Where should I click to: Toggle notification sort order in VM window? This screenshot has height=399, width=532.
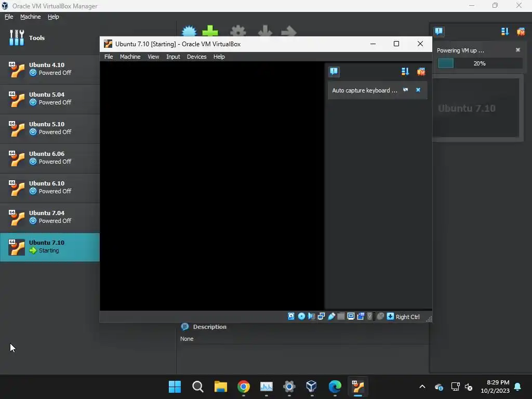coord(405,71)
